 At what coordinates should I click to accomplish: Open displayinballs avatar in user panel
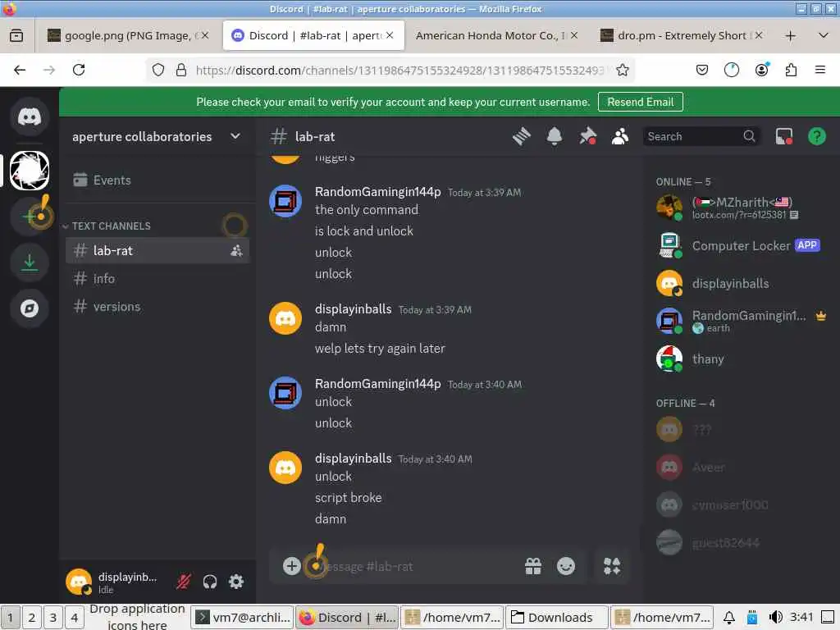click(x=79, y=582)
